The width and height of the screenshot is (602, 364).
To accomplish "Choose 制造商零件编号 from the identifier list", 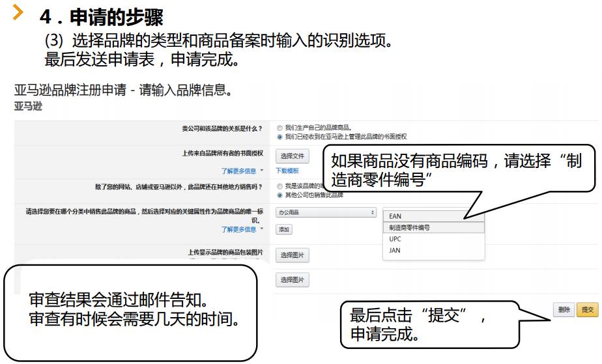I will [x=434, y=227].
